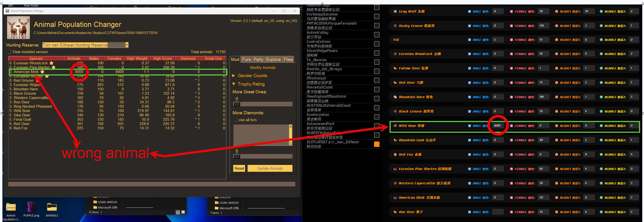Check the YukonValley reserve box
The height and width of the screenshot is (222, 644).
(377, 34)
